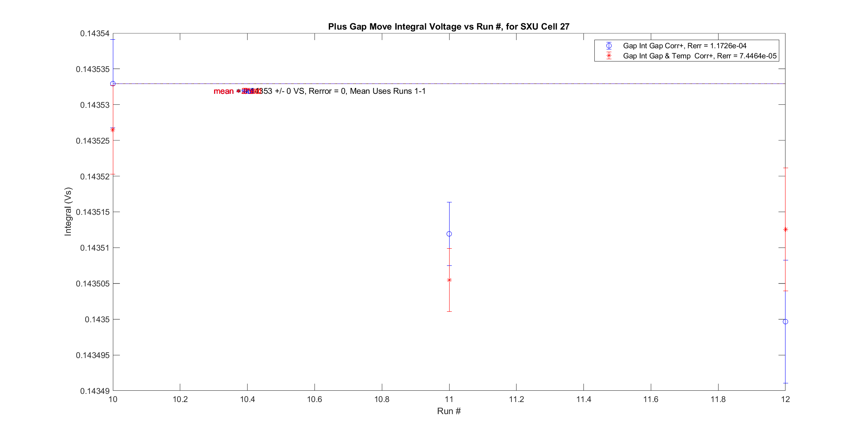
Task: Click y-axis tick label 0.1435
Action: tap(97, 320)
